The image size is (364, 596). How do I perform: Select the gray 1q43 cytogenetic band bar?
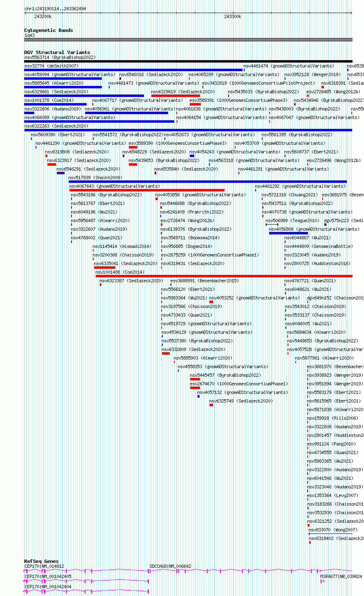188,40
